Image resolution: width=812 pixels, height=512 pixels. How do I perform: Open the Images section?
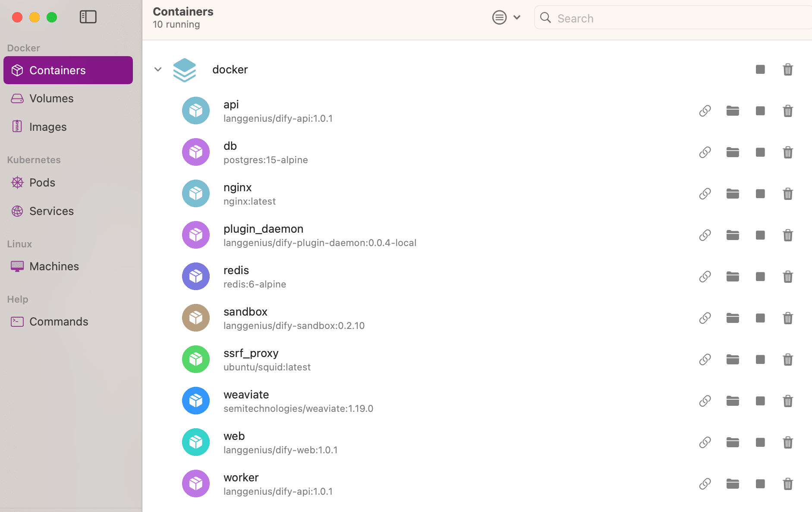click(68, 127)
